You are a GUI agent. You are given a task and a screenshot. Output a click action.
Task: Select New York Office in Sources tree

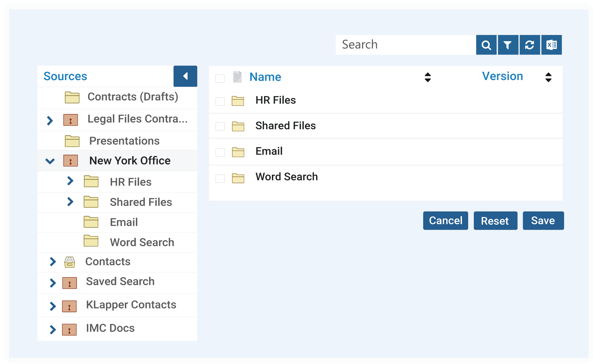[130, 161]
